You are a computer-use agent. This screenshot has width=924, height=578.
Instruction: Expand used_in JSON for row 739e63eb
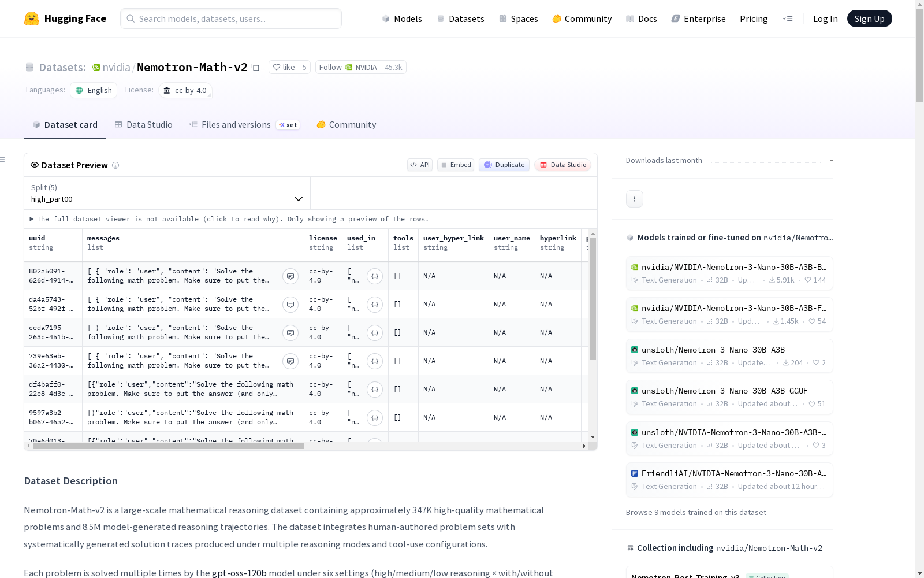tap(375, 361)
